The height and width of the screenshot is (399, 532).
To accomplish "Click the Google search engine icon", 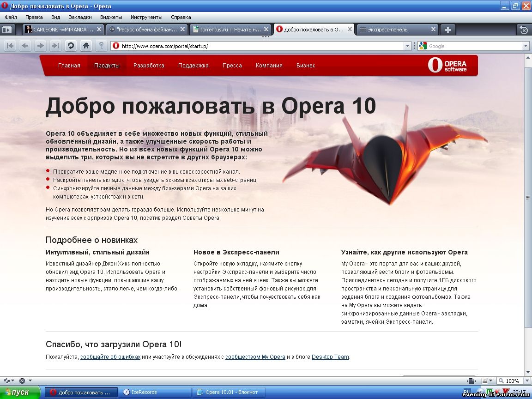I will (423, 46).
